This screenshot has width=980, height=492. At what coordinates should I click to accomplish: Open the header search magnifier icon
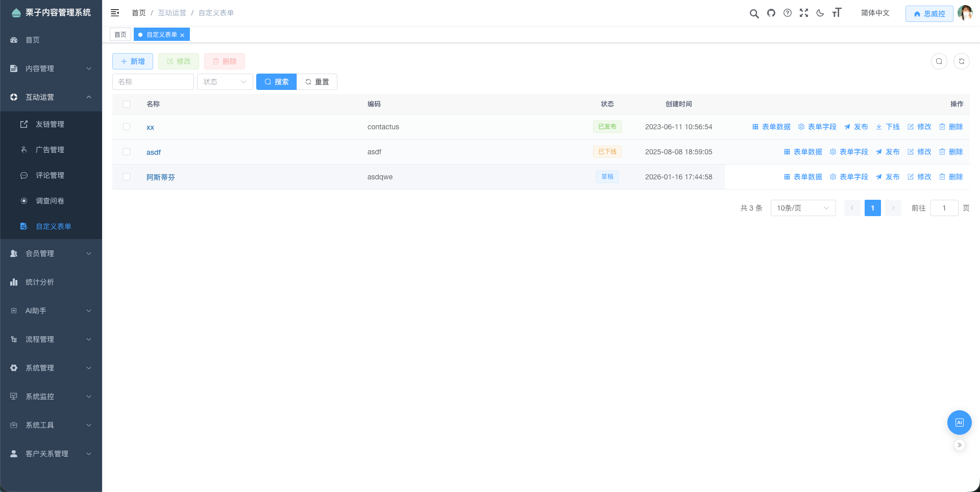pyautogui.click(x=754, y=13)
